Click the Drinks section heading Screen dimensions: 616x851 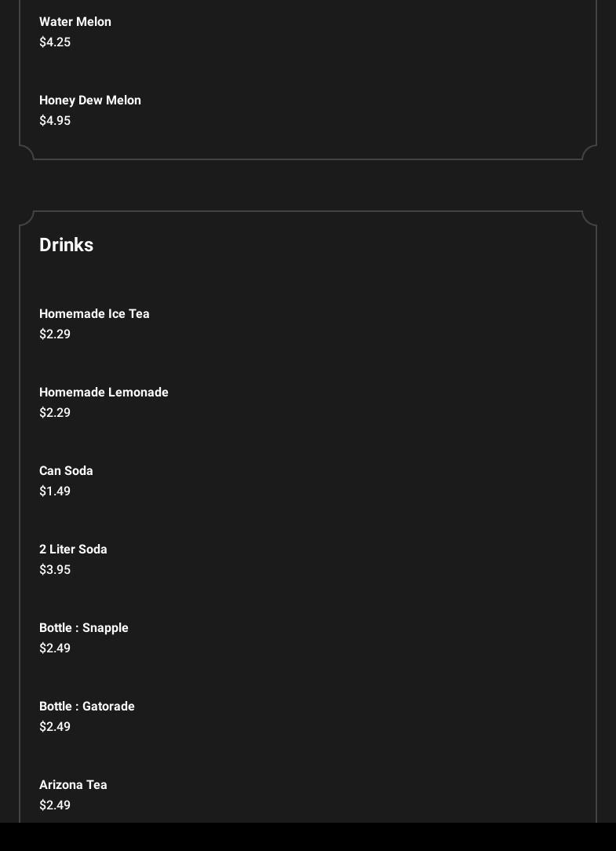pyautogui.click(x=67, y=245)
